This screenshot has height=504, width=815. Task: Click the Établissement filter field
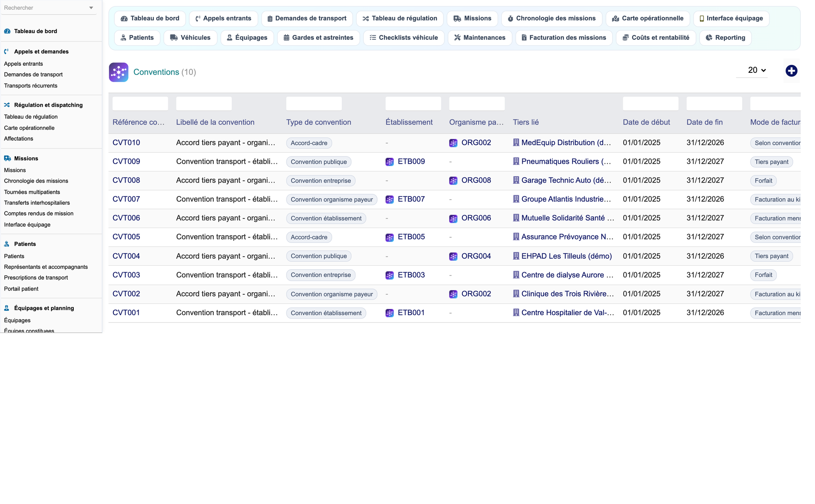click(x=413, y=103)
